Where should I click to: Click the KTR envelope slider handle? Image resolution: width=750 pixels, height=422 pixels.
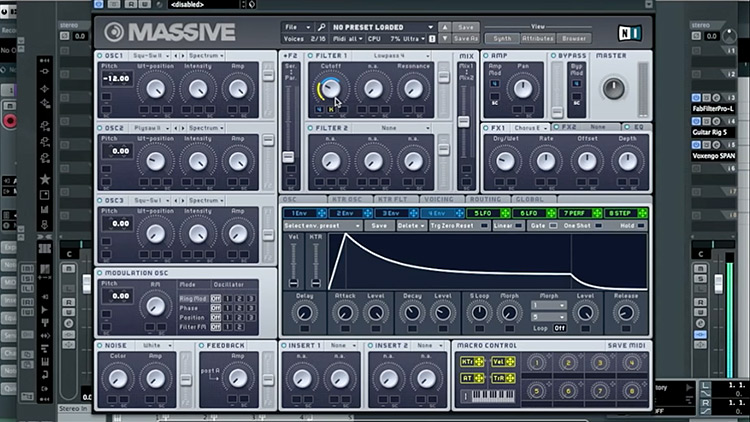(x=315, y=283)
